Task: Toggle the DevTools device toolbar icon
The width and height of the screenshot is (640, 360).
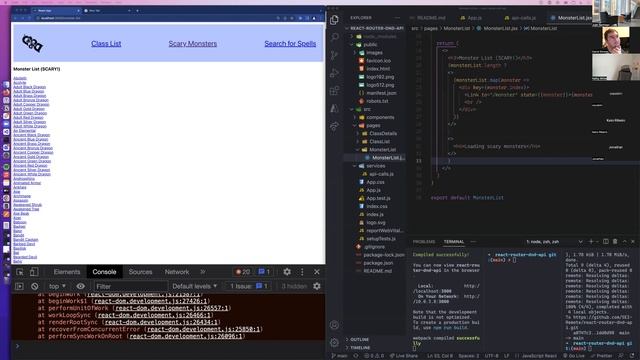Action: pyautogui.click(x=34, y=272)
